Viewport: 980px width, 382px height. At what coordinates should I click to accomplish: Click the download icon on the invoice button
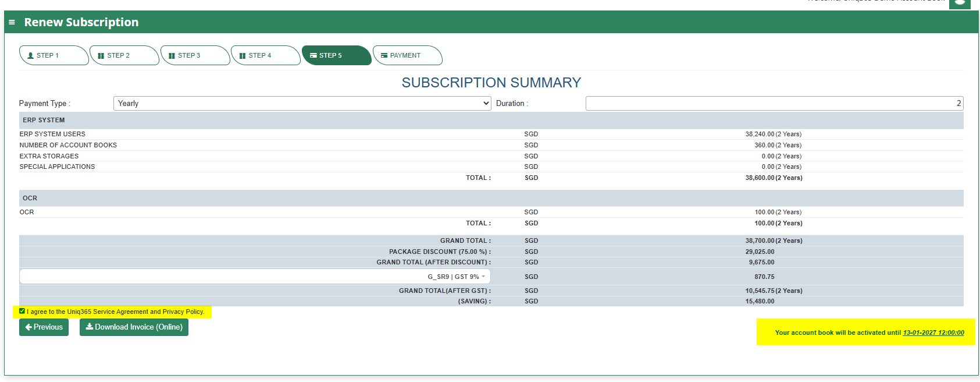coord(90,327)
